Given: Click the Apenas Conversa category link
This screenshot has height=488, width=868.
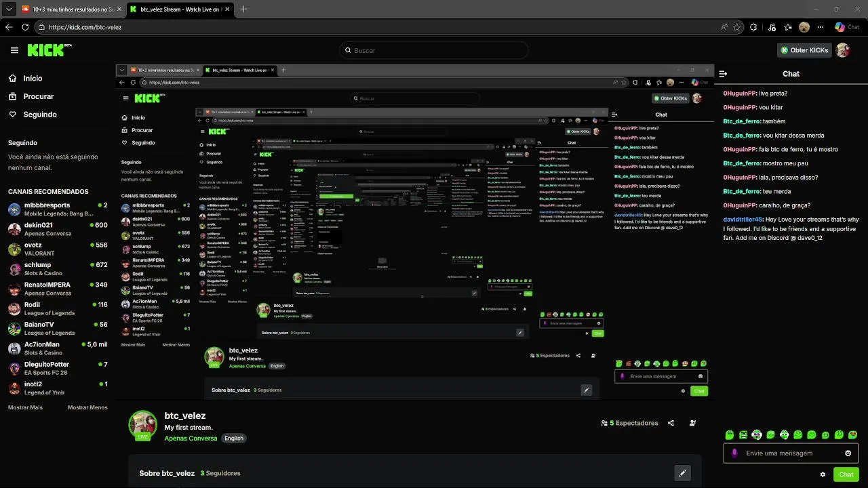Looking at the screenshot, I should point(191,439).
